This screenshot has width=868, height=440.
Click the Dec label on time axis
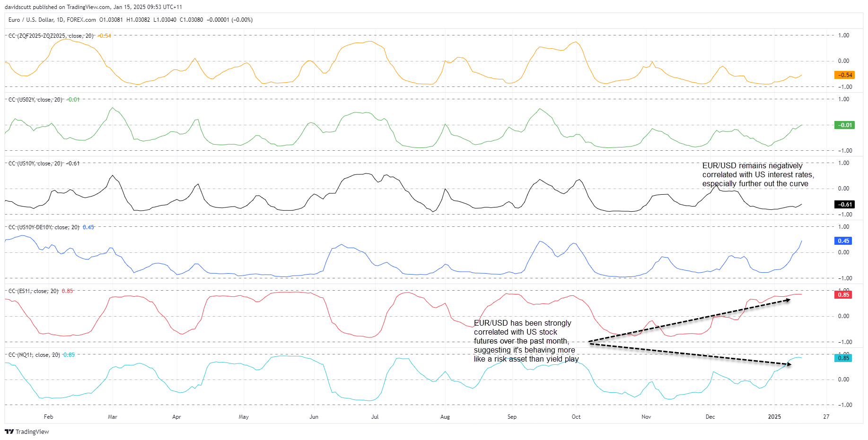pyautogui.click(x=710, y=417)
